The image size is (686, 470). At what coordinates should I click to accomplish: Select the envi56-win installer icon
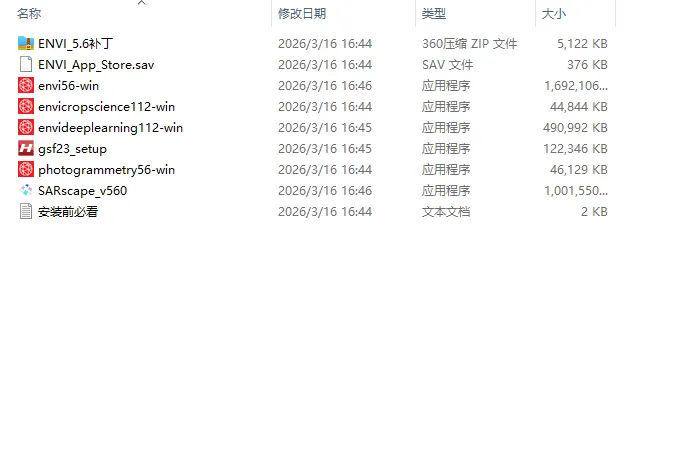[x=26, y=85]
